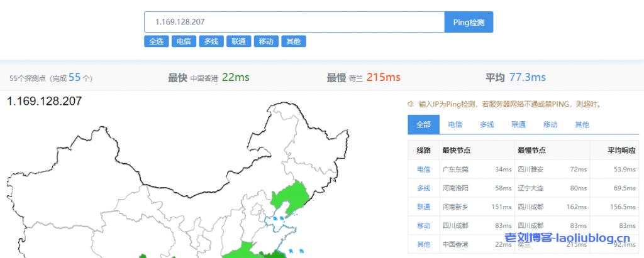This screenshot has height=258, width=644.
Task: Click the 34ms value in 电信 row
Action: [x=503, y=169]
